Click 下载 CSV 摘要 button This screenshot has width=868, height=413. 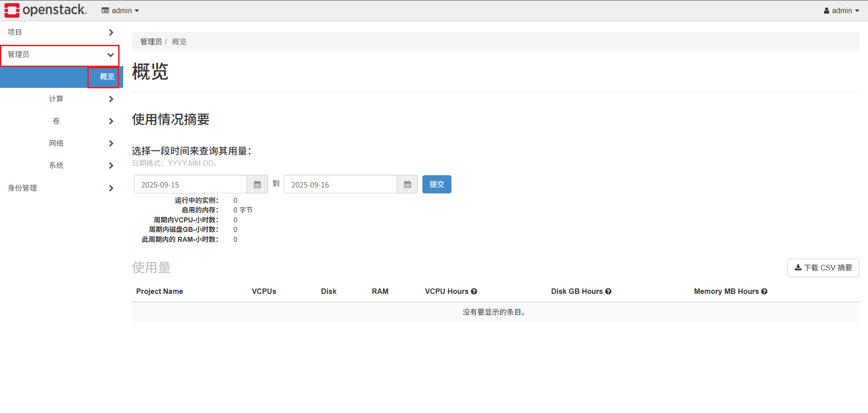(x=823, y=268)
